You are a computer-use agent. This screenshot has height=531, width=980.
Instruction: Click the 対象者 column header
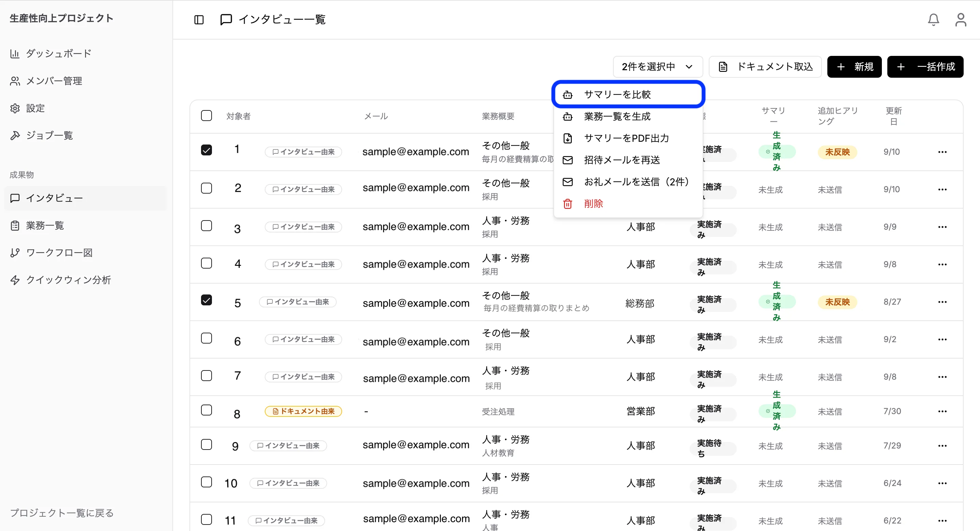pyautogui.click(x=239, y=116)
